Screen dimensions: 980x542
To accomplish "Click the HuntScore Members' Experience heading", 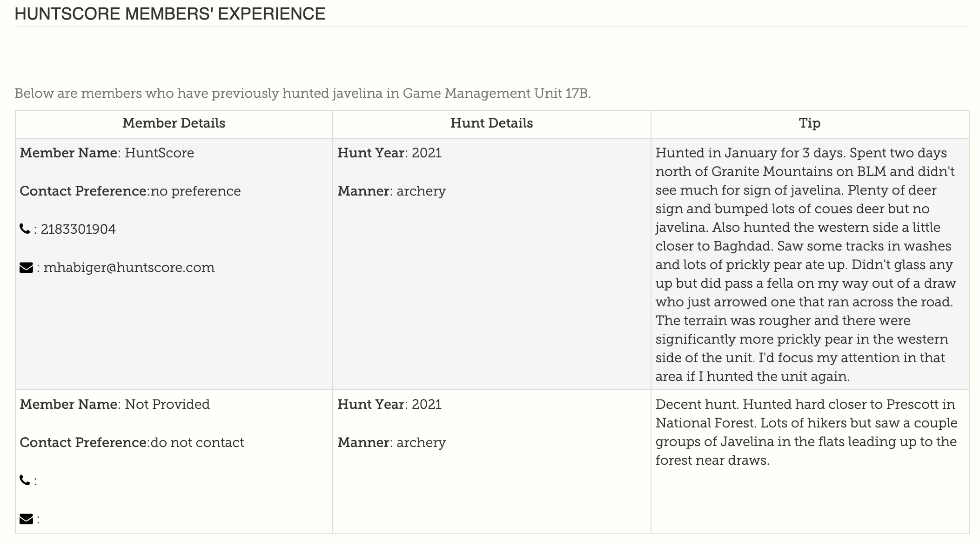I will (x=170, y=14).
